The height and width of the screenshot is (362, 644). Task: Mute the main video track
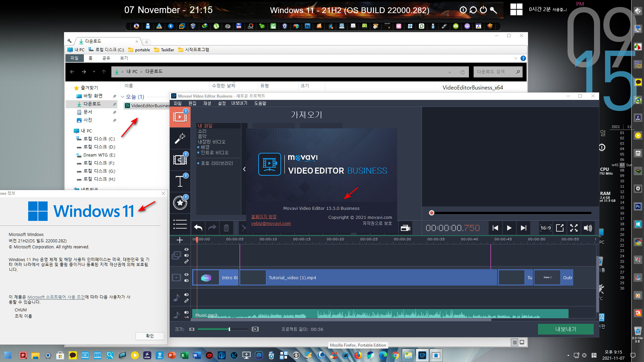pos(186,281)
